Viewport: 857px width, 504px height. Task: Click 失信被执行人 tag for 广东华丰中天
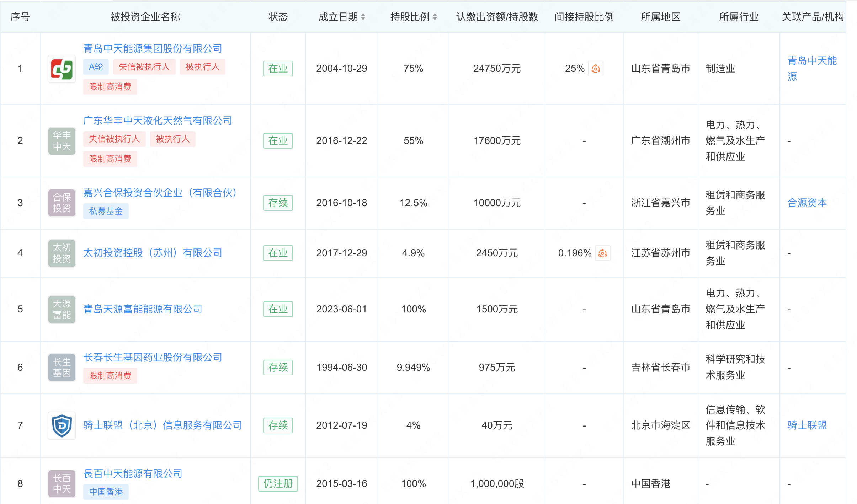pyautogui.click(x=115, y=139)
